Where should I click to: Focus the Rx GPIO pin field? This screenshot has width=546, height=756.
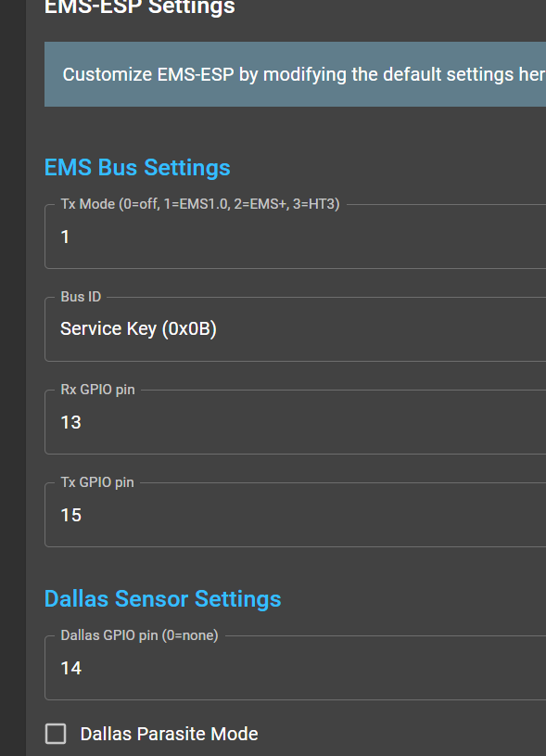click(x=278, y=422)
